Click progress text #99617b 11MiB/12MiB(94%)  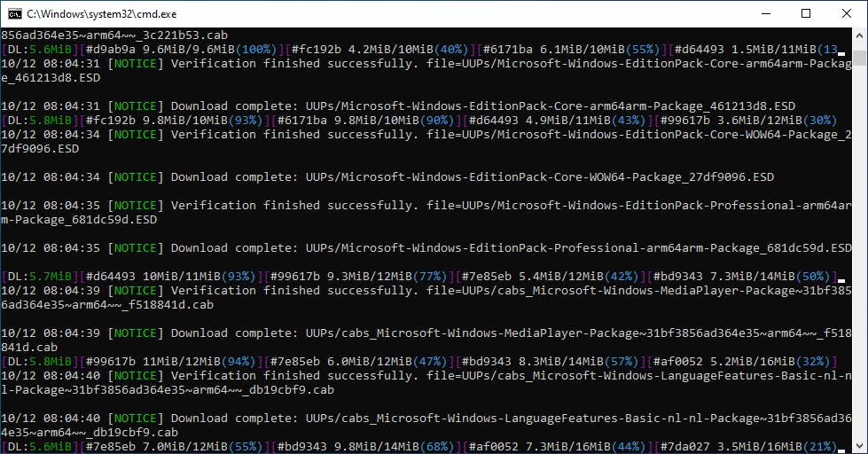pos(170,362)
